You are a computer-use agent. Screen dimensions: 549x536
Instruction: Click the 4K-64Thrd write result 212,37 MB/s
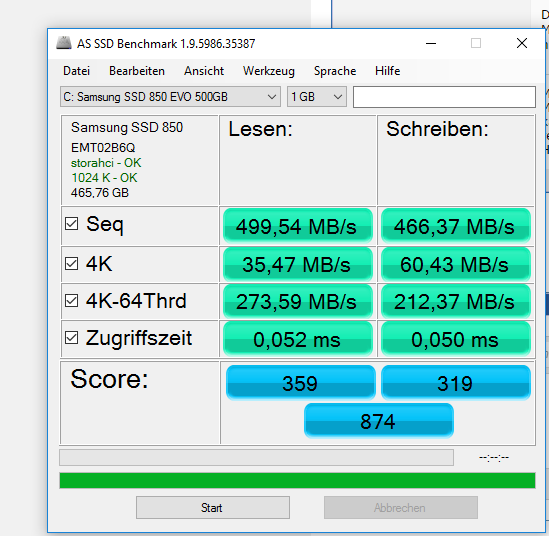456,301
